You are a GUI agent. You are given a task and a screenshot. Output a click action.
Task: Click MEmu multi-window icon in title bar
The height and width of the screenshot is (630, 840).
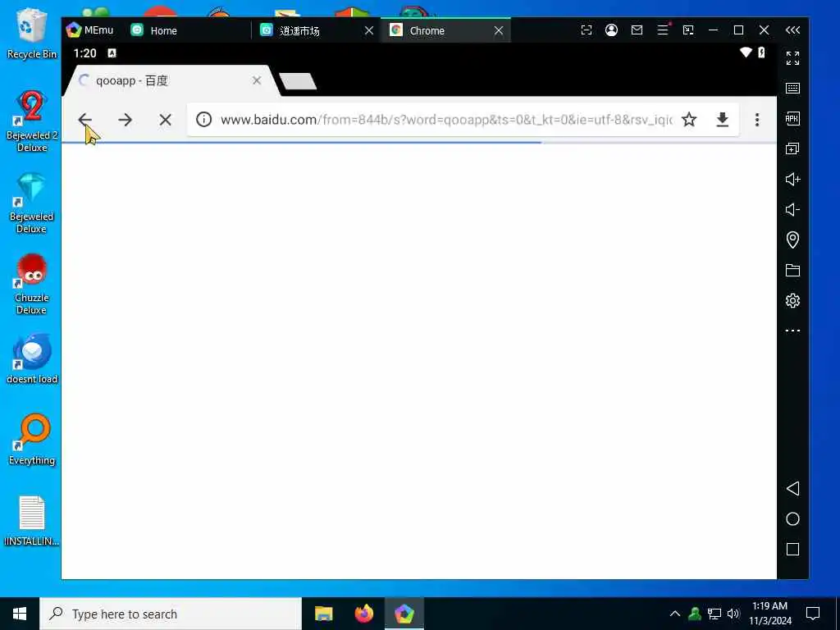click(688, 30)
